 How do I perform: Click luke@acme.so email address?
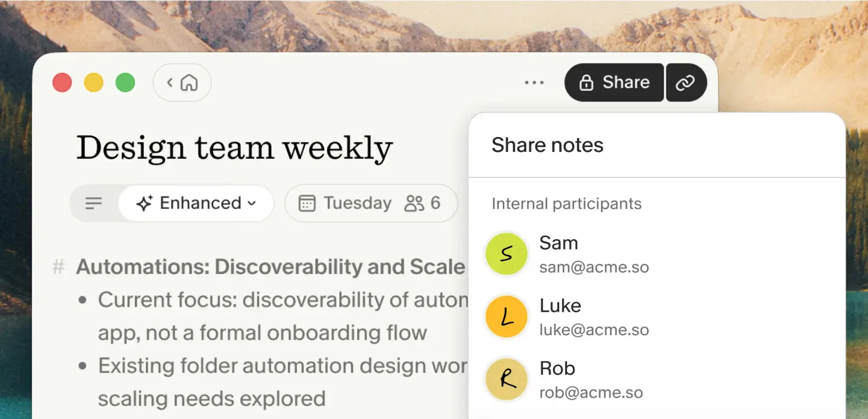[594, 330]
